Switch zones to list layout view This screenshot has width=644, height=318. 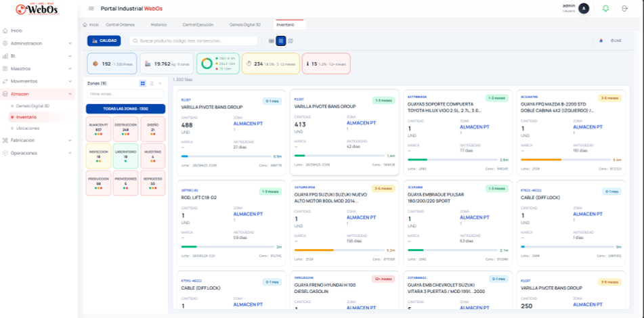[152, 83]
